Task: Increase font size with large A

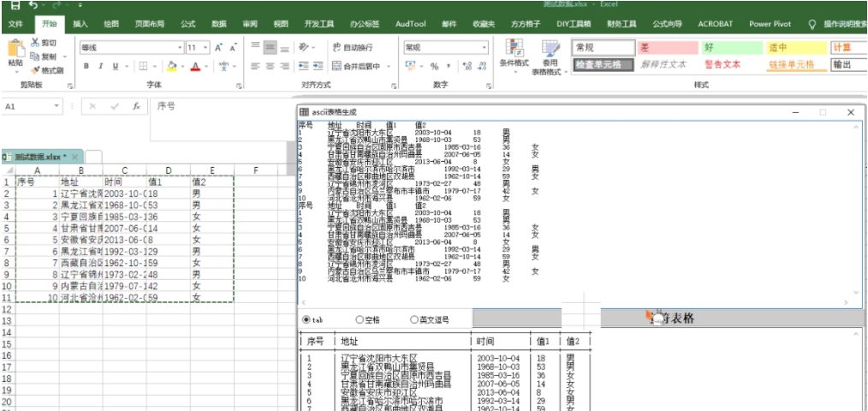Action: pos(218,48)
